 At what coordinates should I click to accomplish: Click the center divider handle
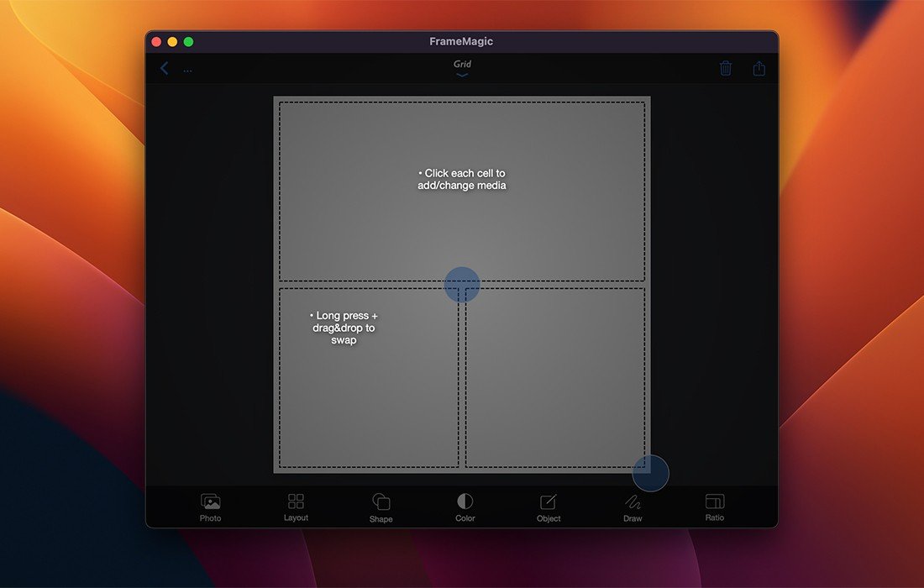462,285
